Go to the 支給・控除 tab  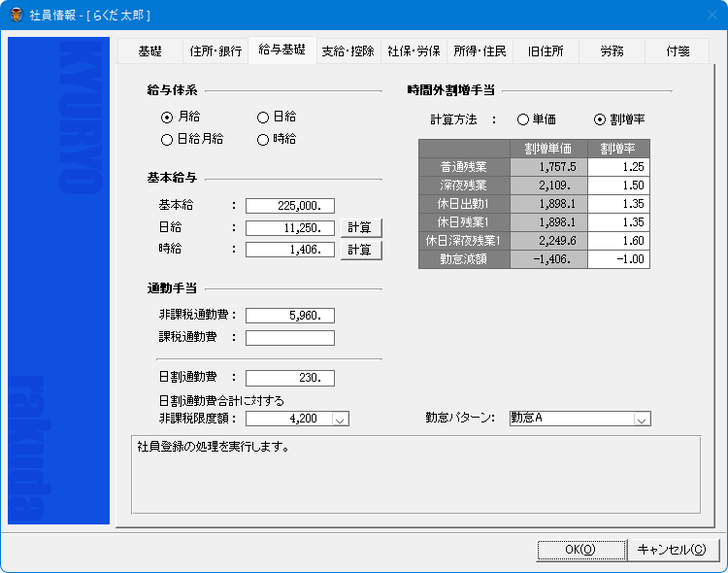point(347,51)
